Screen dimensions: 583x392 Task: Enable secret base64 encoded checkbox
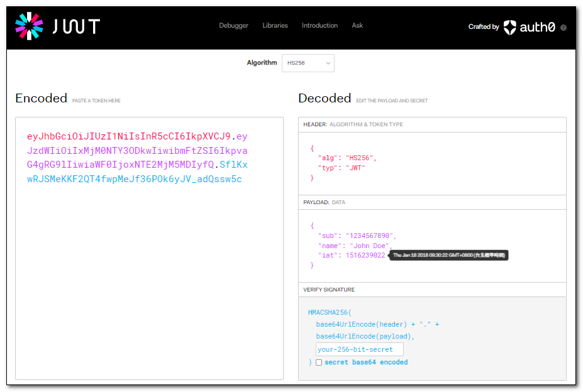tap(319, 362)
